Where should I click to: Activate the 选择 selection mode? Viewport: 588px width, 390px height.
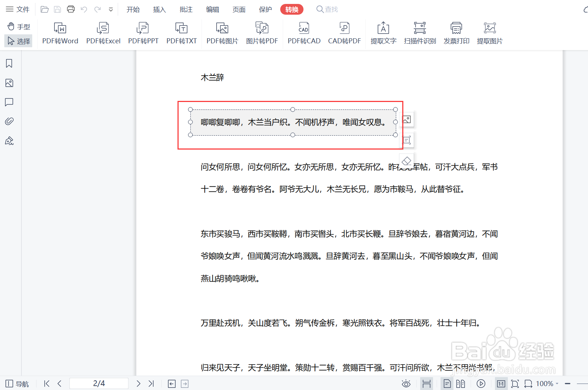coord(18,41)
